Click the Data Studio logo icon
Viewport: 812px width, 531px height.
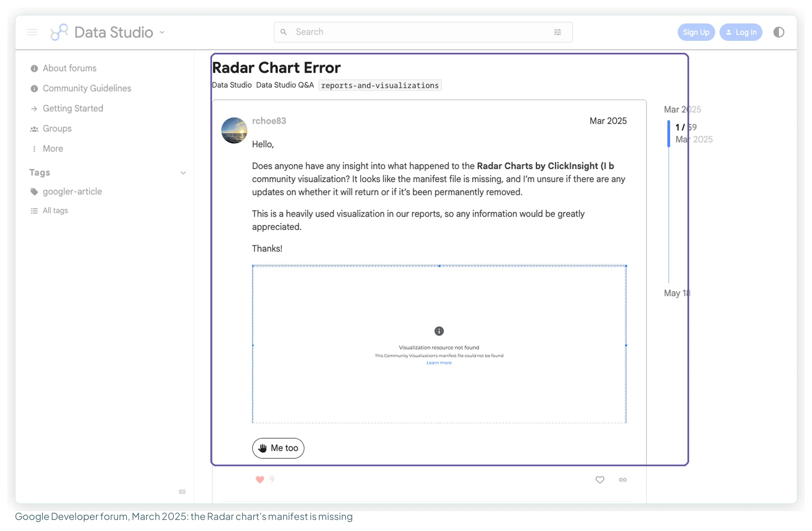point(59,32)
